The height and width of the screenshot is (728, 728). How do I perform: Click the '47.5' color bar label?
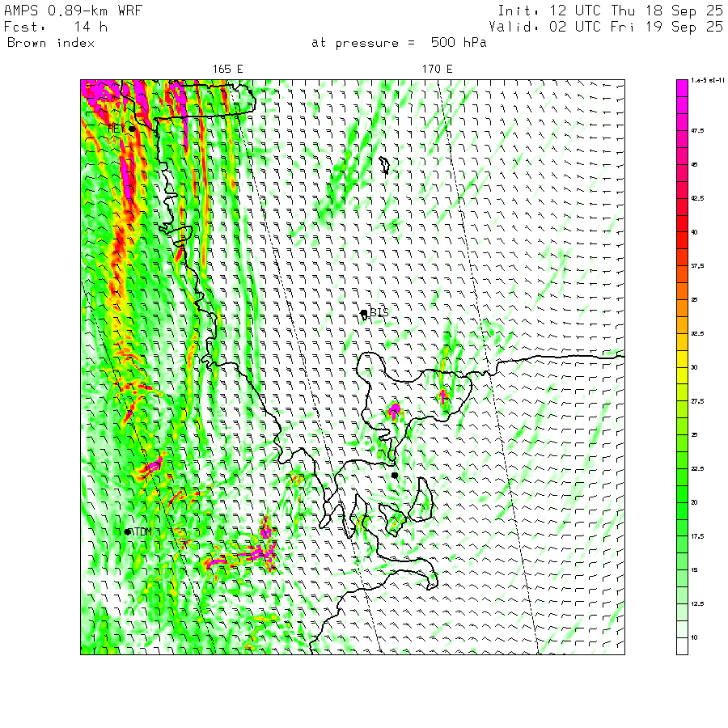697,131
